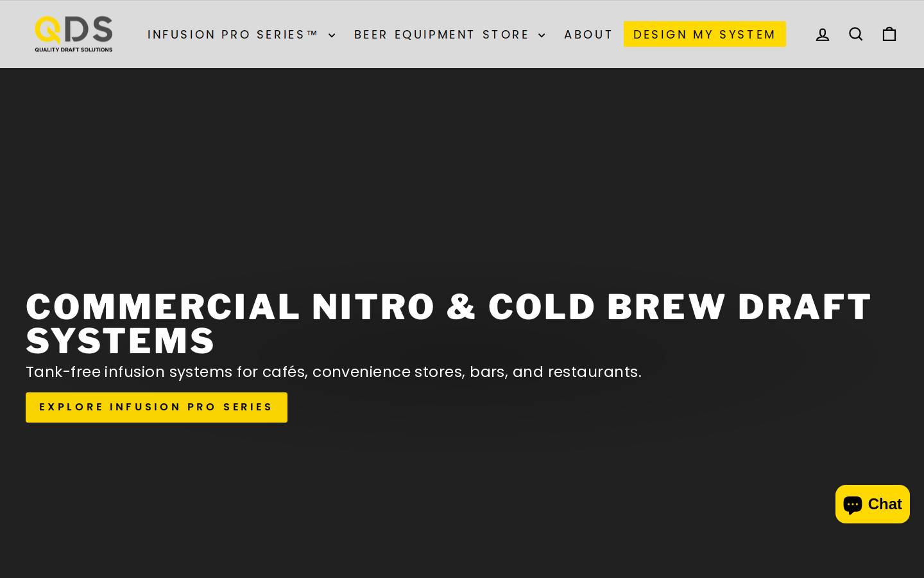This screenshot has width=924, height=578.
Task: Click the chat bubble icon in Chat widget
Action: 853,504
